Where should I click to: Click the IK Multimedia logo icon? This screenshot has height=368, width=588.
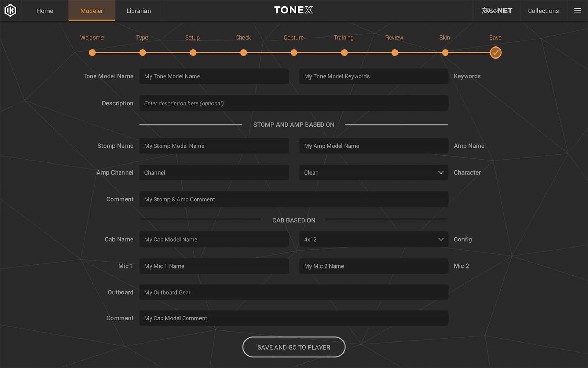[10, 10]
